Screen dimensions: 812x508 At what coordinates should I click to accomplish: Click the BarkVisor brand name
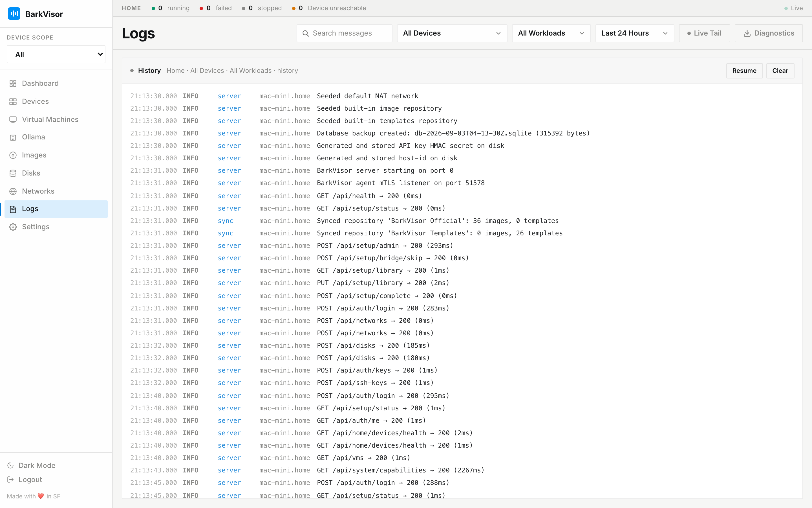click(x=44, y=14)
